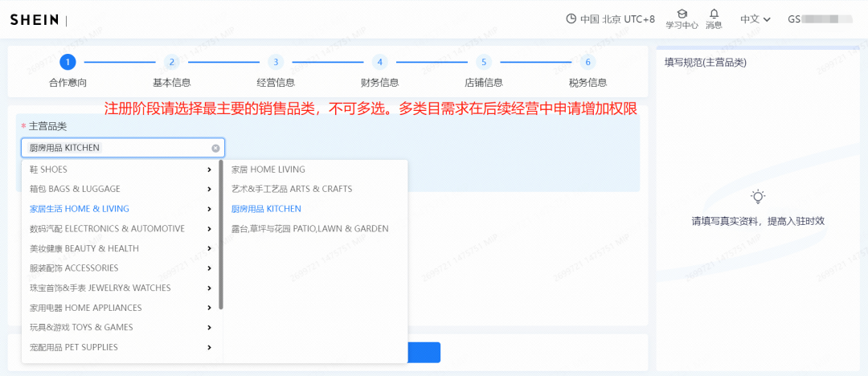The image size is (868, 376).
Task: Clear the selected 厨房用品 KITCHEN category
Action: point(215,148)
